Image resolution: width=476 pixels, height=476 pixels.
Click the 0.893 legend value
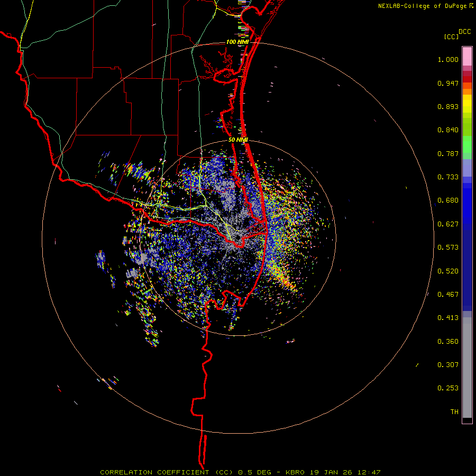(448, 106)
